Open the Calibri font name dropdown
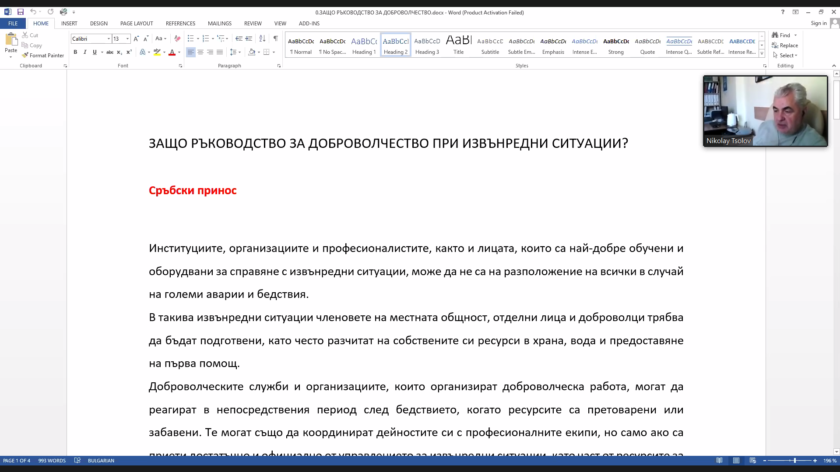The image size is (840, 472). click(91, 39)
